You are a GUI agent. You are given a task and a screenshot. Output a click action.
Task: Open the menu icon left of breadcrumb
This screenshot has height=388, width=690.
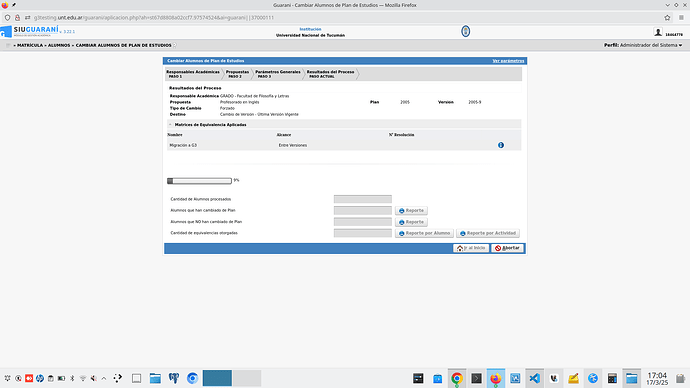8,45
